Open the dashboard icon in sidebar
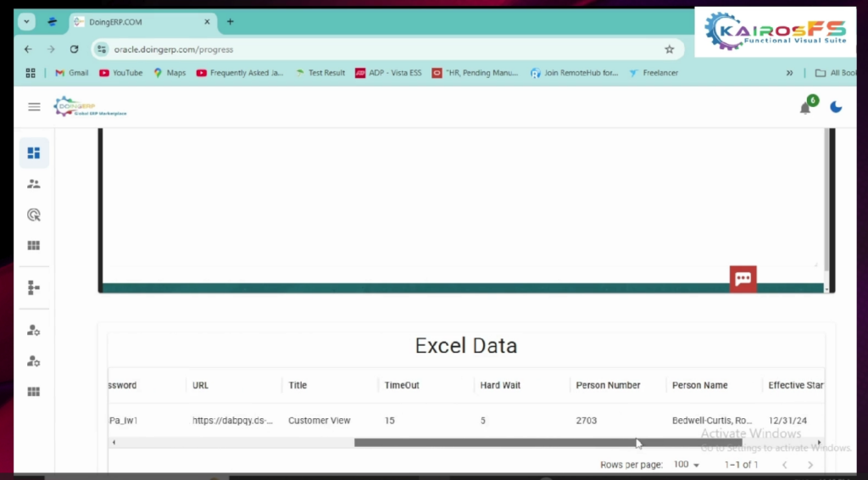 [x=34, y=153]
